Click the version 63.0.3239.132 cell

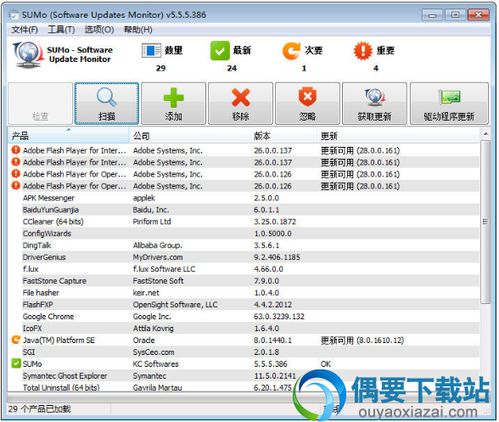[x=279, y=316]
